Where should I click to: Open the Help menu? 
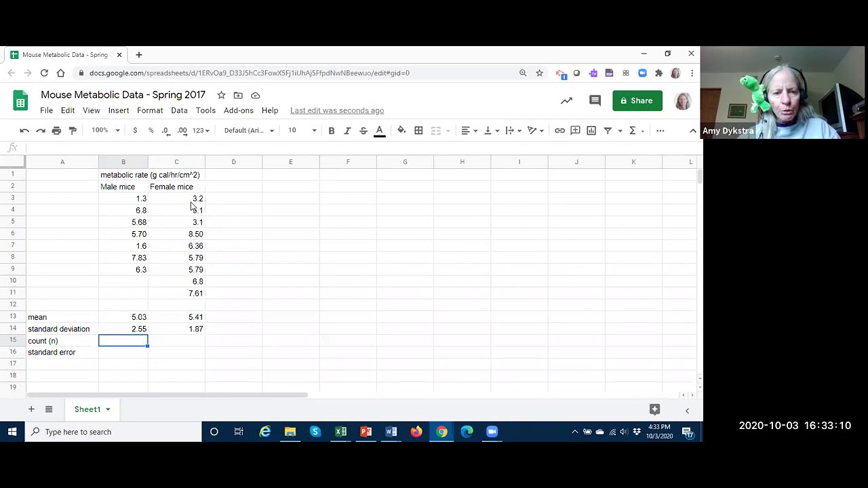point(270,110)
